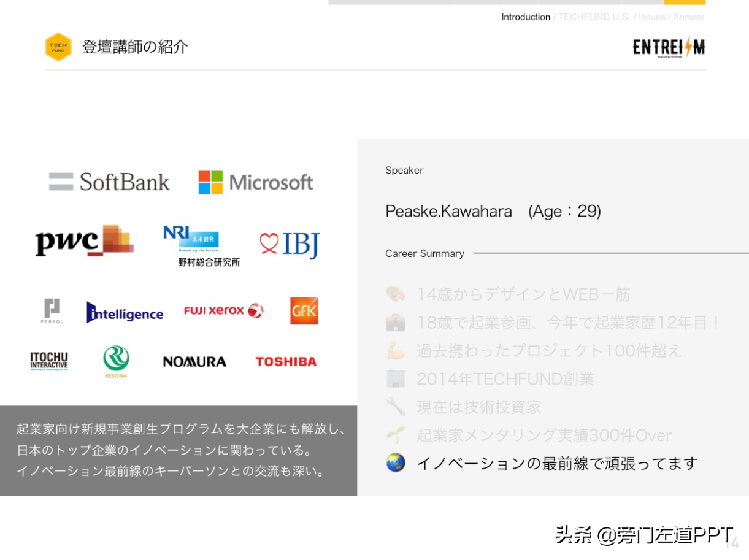Select the name Peaske.Kawahara

point(448,212)
